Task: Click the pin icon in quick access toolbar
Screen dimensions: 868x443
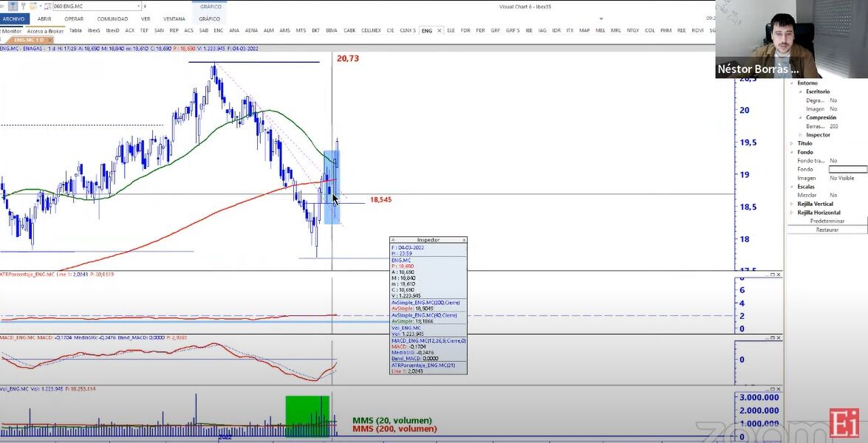Action: coord(23,6)
